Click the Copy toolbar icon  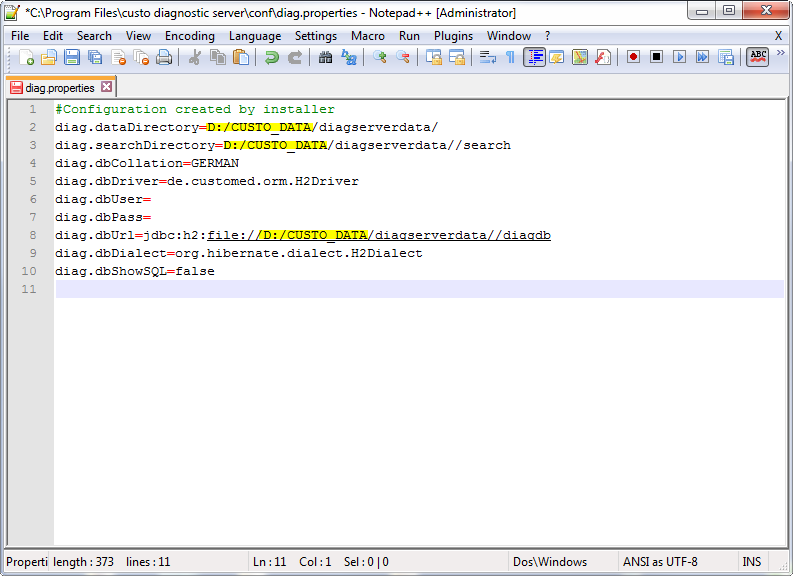218,57
